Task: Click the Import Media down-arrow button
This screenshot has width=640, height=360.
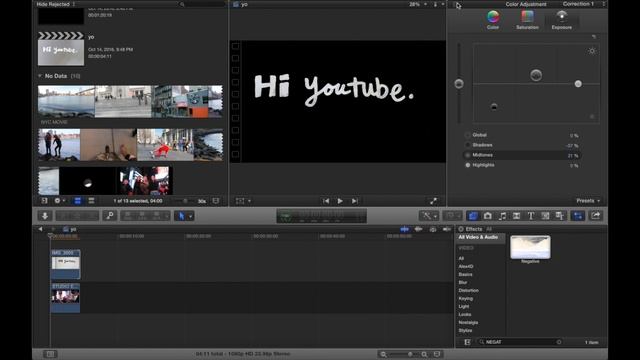Action: [45, 216]
